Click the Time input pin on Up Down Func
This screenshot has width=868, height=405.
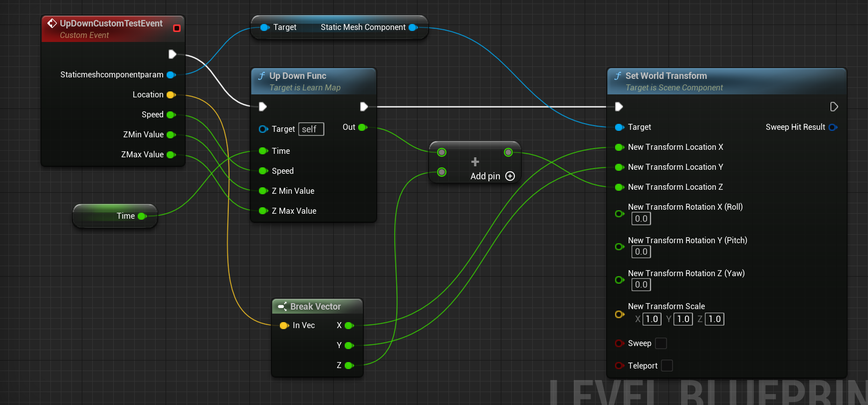[263, 151]
